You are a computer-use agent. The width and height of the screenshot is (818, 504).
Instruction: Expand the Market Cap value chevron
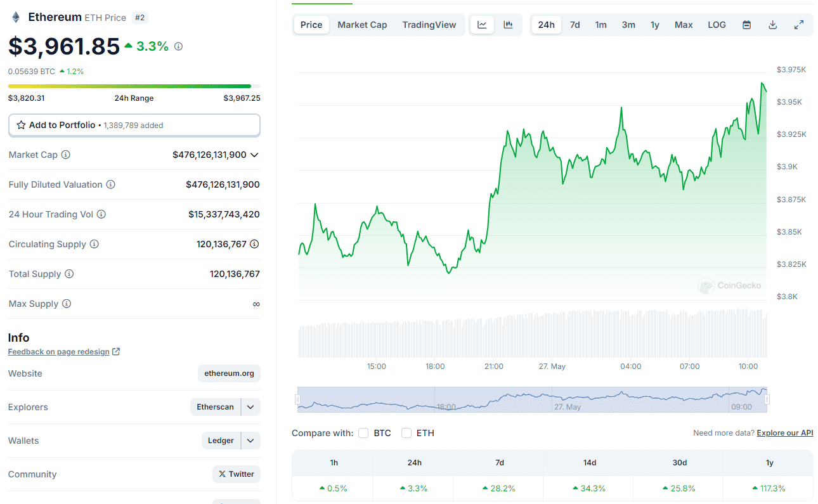coord(254,155)
